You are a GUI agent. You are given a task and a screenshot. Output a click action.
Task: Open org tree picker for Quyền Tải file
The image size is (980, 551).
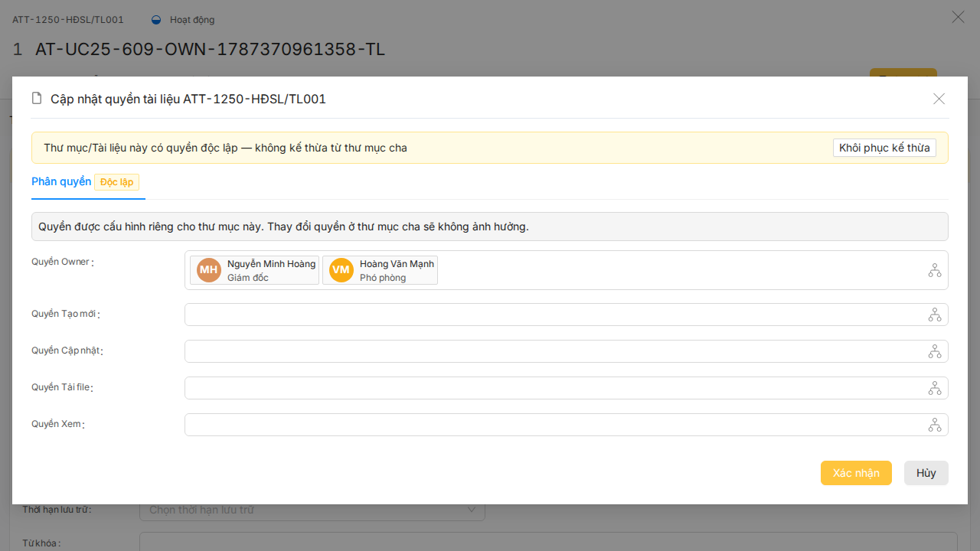click(x=935, y=388)
